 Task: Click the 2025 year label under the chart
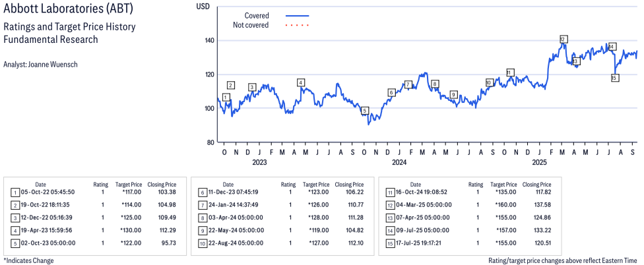539,162
